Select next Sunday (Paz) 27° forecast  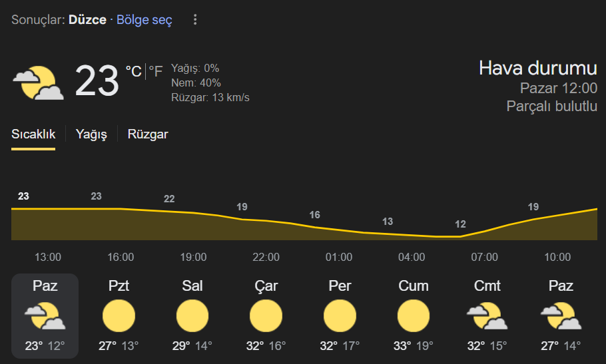[561, 315]
